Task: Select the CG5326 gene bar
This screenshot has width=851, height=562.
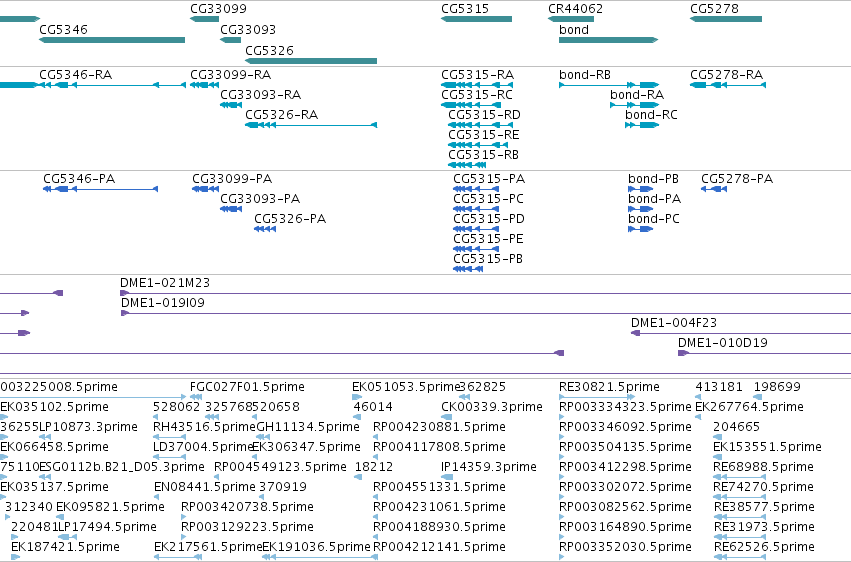Action: pos(311,61)
